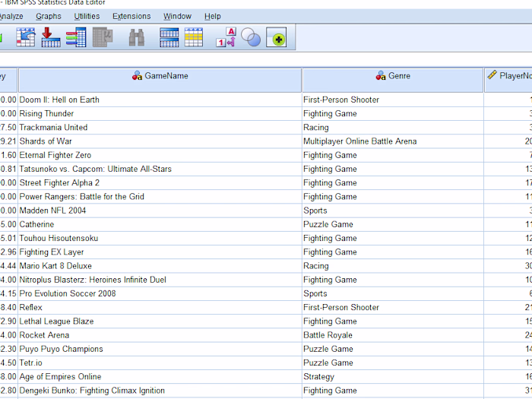
Task: Select "Power Rangers: Battle for the Grid" cell
Action: (160, 197)
